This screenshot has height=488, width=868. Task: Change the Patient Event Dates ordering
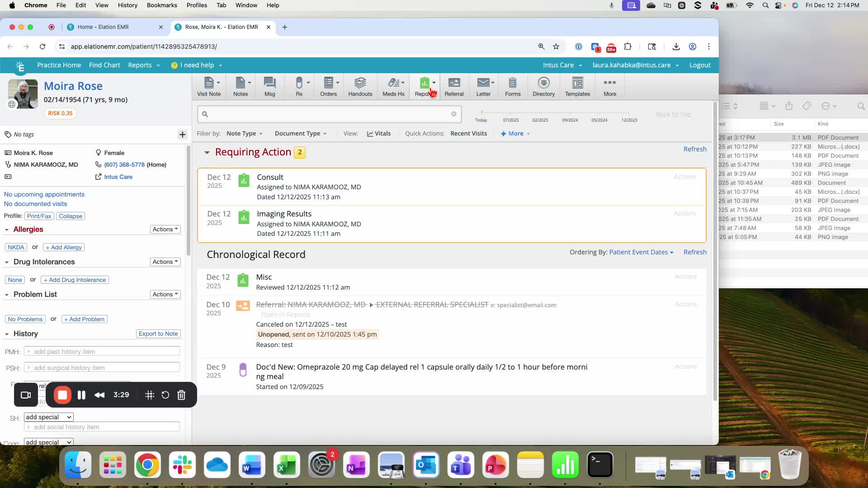(x=641, y=253)
